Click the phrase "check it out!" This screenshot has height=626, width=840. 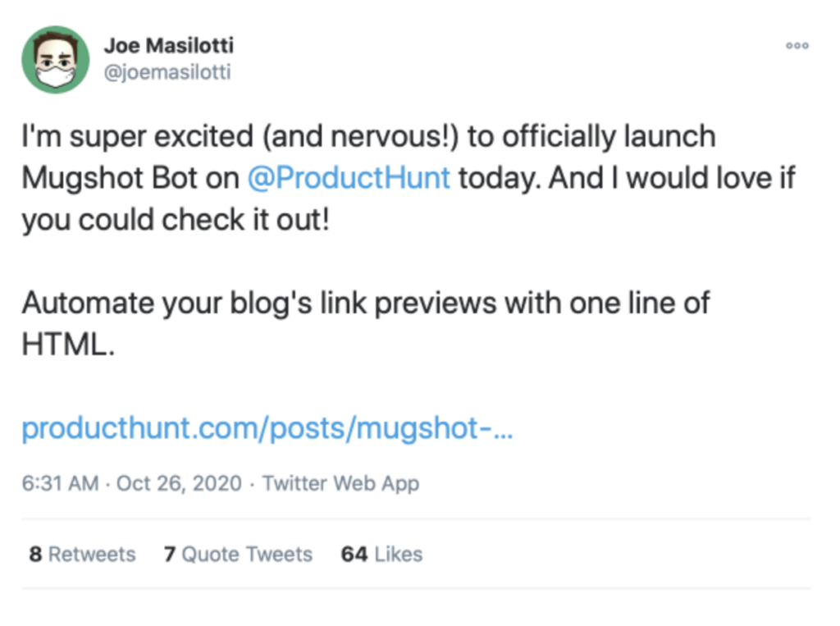(x=244, y=220)
